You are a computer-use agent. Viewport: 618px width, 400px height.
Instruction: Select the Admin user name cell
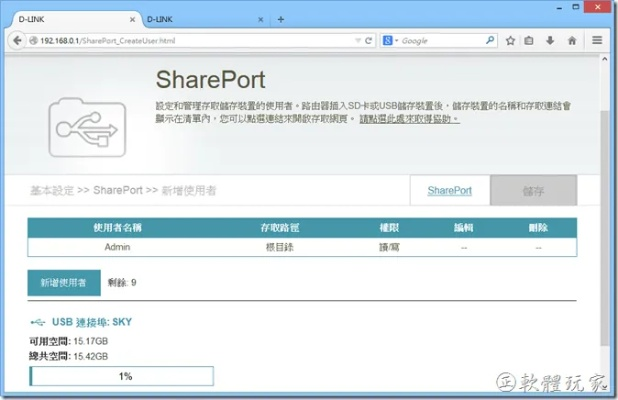coord(117,247)
